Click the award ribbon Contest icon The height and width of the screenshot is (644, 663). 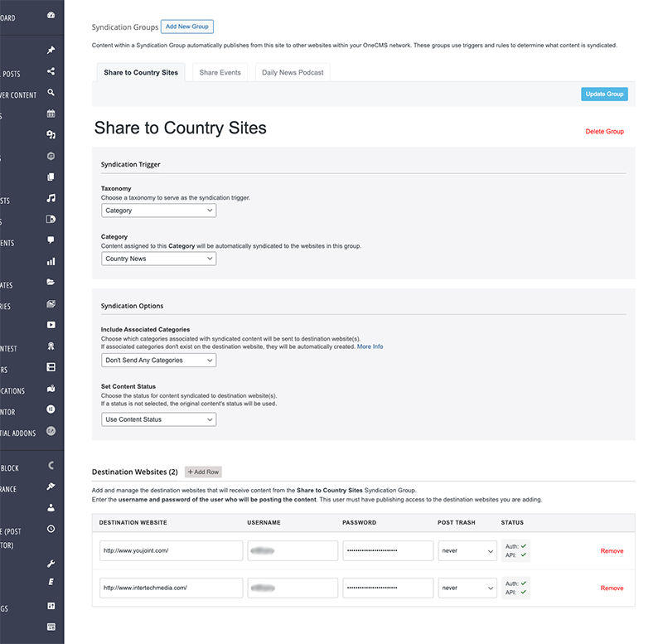[51, 346]
